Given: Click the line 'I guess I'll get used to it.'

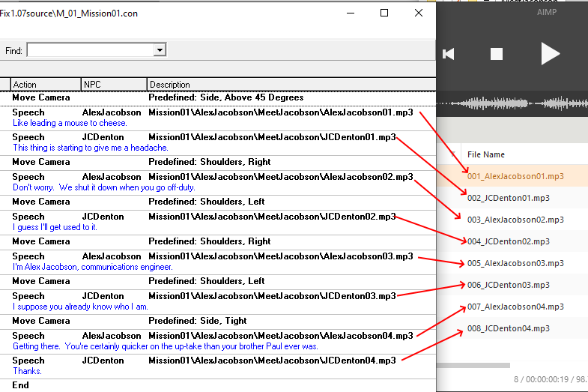Looking at the screenshot, I should tap(55, 227).
